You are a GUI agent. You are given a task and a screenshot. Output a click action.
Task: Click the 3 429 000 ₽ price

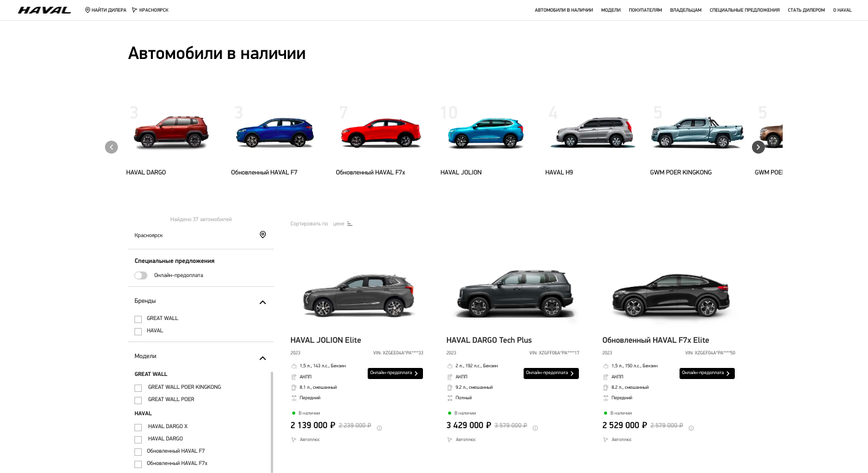[469, 425]
